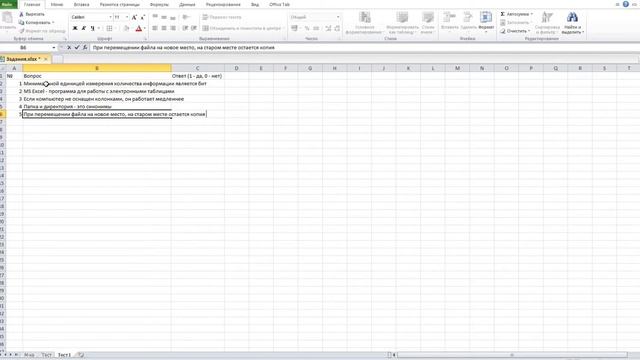The width and height of the screenshot is (640, 360).
Task: Open the Office Tab ribbon tab
Action: [280, 4]
